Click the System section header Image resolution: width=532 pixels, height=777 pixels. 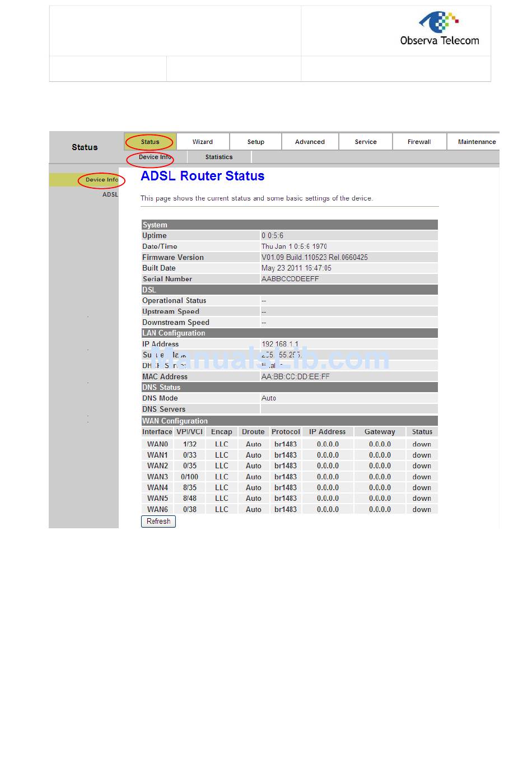point(290,225)
